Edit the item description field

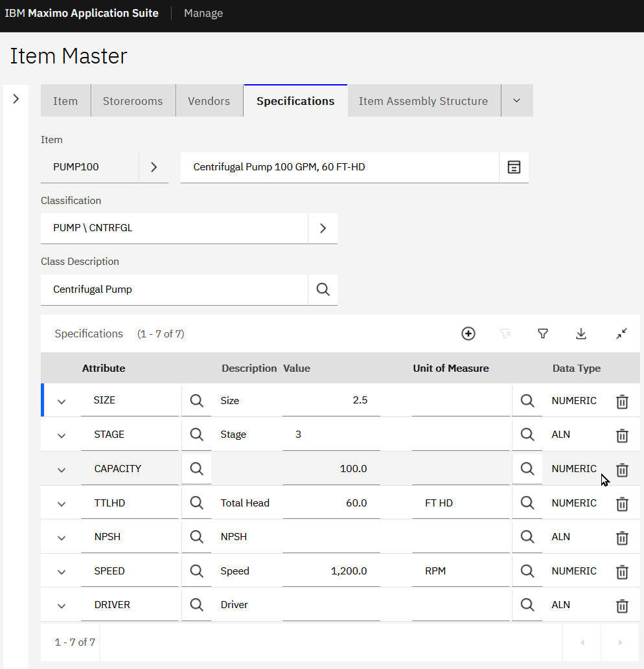point(339,167)
